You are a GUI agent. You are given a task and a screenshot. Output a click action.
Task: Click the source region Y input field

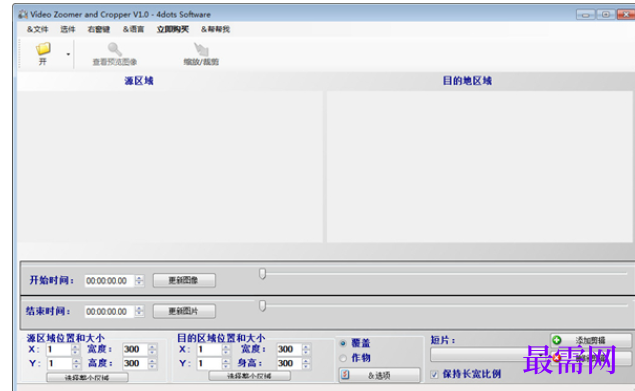point(59,363)
